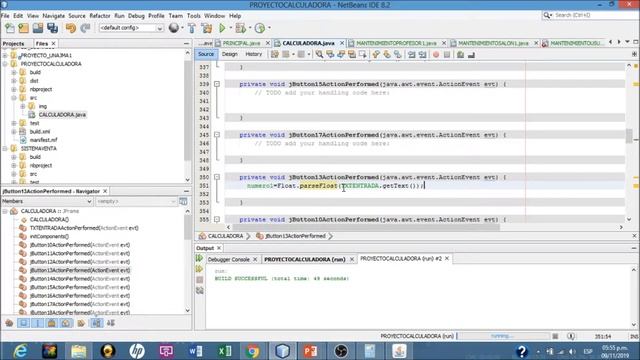Select jButton10ActionPerformed in Navigator
This screenshot has height=360, width=640.
click(80, 245)
